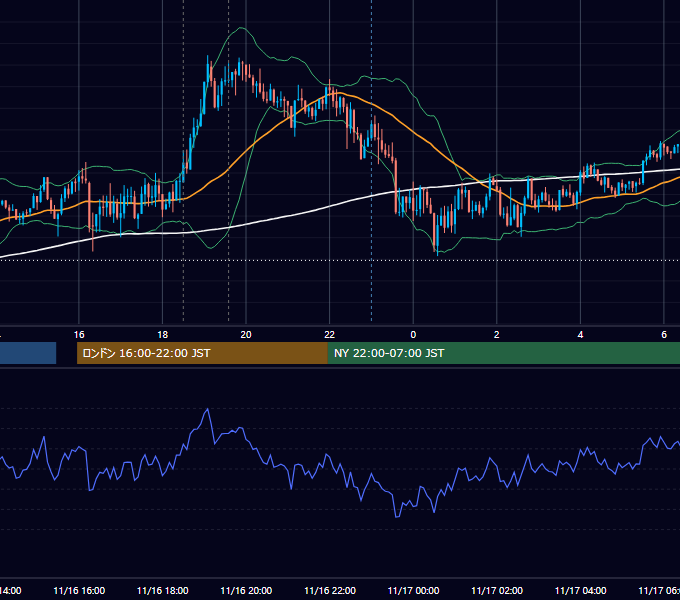This screenshot has width=680, height=600.
Task: Click the '4' hour label on chart axis
Action: (580, 335)
